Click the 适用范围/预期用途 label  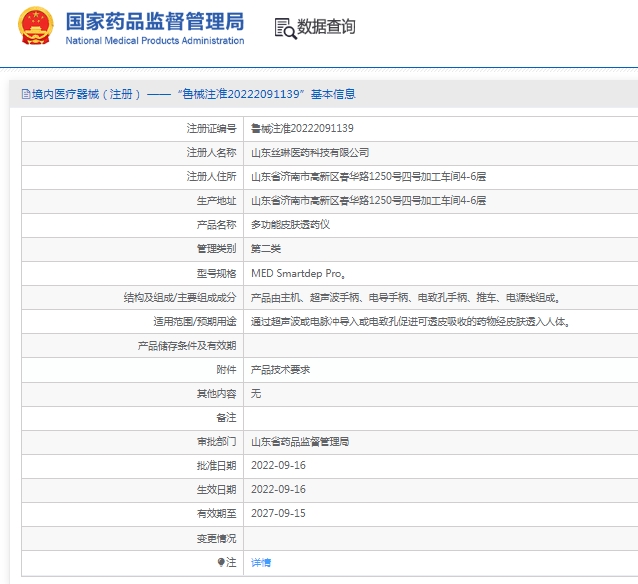(x=195, y=322)
